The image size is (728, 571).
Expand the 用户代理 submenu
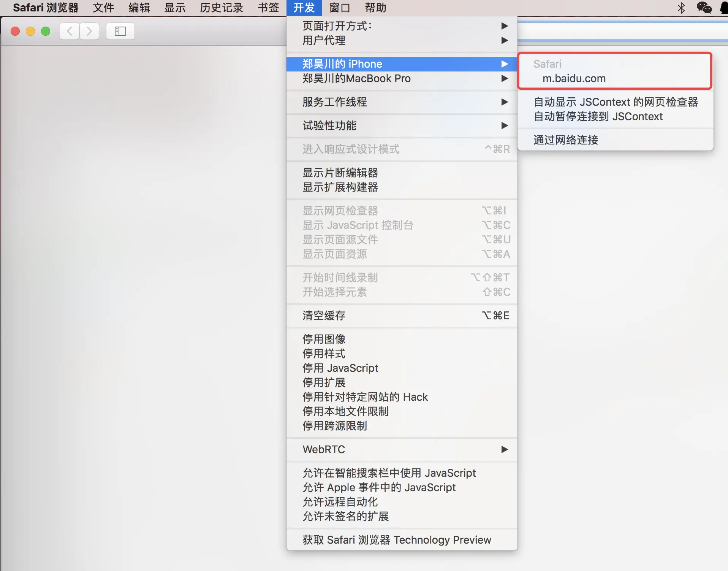pos(324,41)
